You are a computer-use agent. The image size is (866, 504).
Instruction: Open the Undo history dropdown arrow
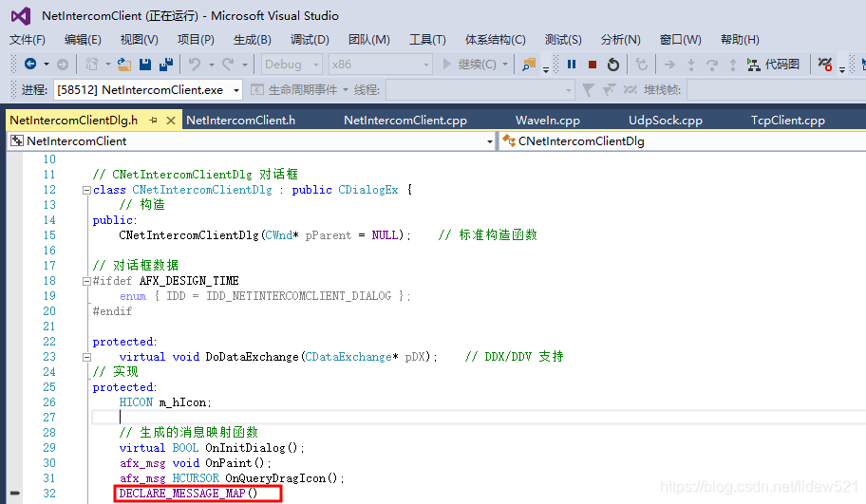(211, 65)
